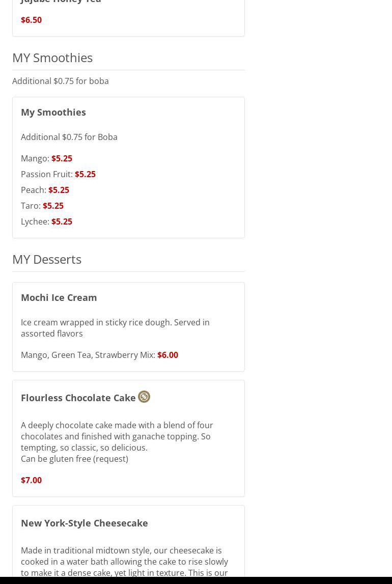Open the My Smoothies item title
Screen dimensions: 392x584
point(53,112)
